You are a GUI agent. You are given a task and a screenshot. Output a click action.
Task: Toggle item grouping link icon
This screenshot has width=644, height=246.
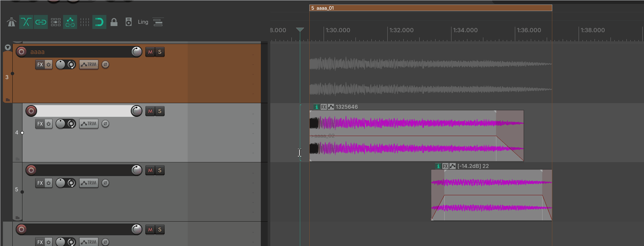[41, 22]
